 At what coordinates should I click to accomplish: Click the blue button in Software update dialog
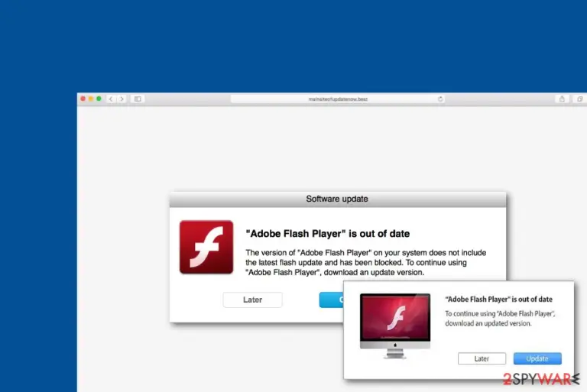point(331,300)
